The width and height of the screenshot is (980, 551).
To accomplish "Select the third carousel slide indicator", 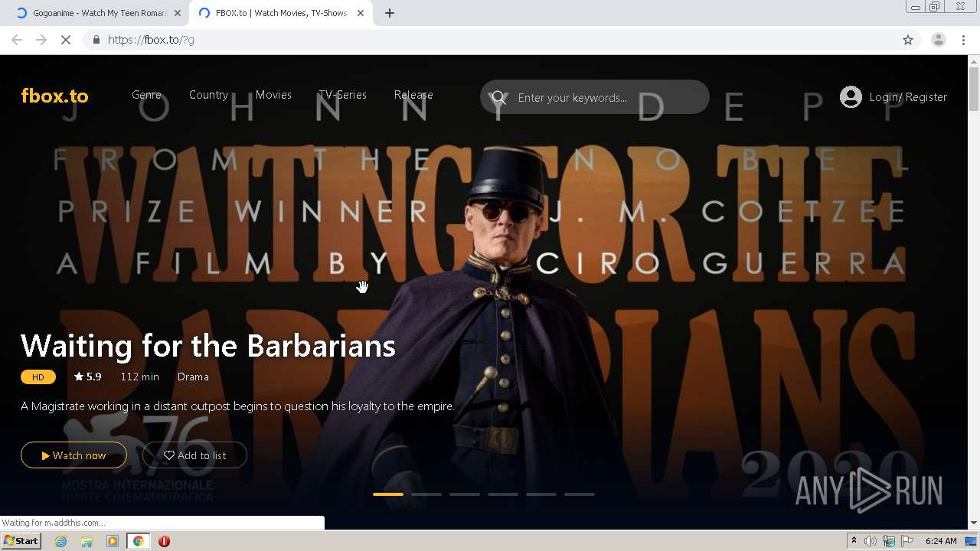I will click(465, 494).
